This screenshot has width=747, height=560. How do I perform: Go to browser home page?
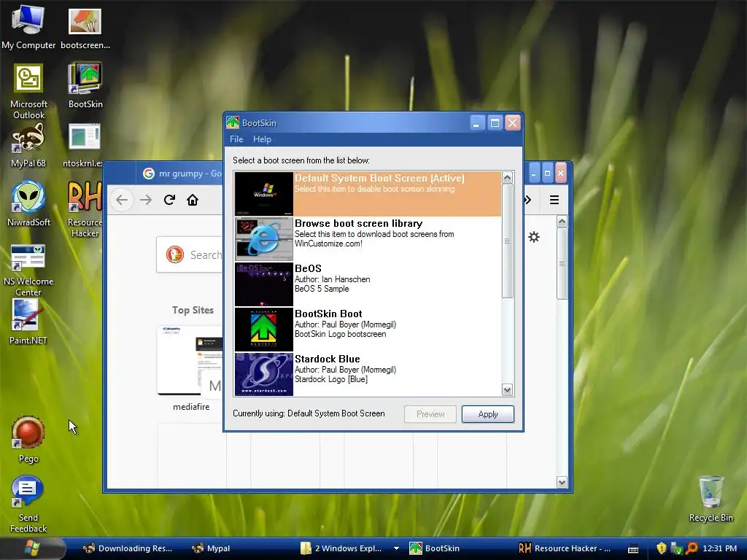pos(193,200)
